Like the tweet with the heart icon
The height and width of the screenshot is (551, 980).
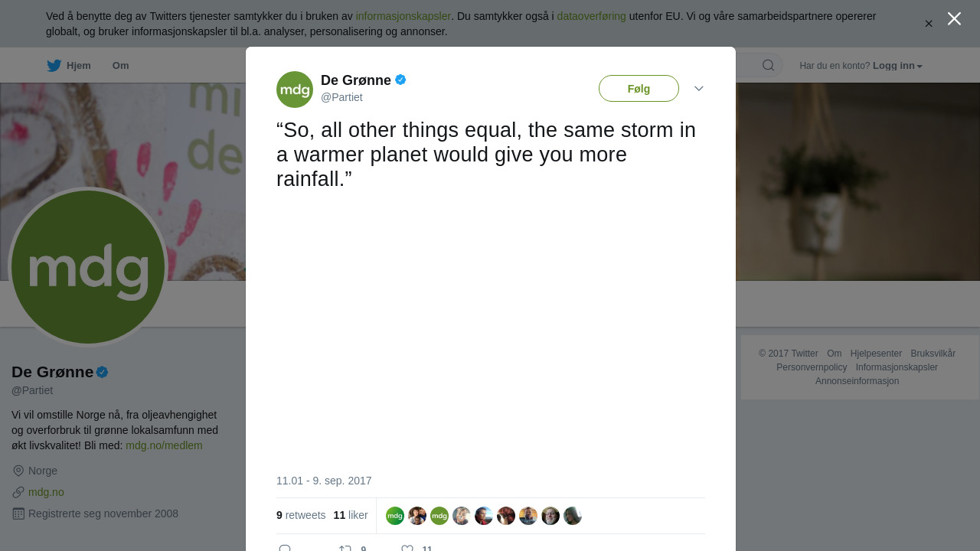tap(407, 549)
